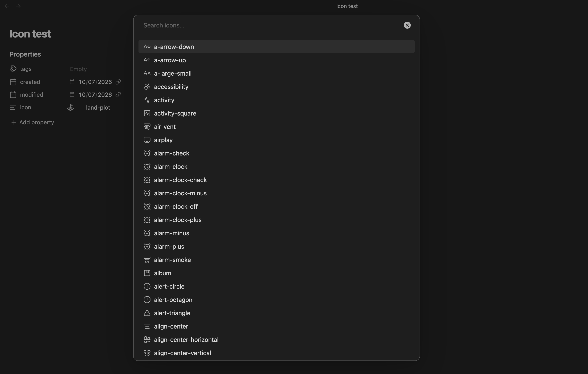Screen dimensions: 588x374
Task: Click the align-center-horizontal icon glyph
Action: (x=147, y=340)
